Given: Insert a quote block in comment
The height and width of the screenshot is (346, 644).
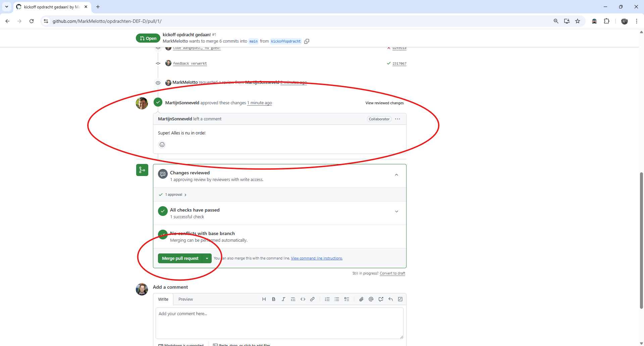Looking at the screenshot, I should pyautogui.click(x=293, y=299).
